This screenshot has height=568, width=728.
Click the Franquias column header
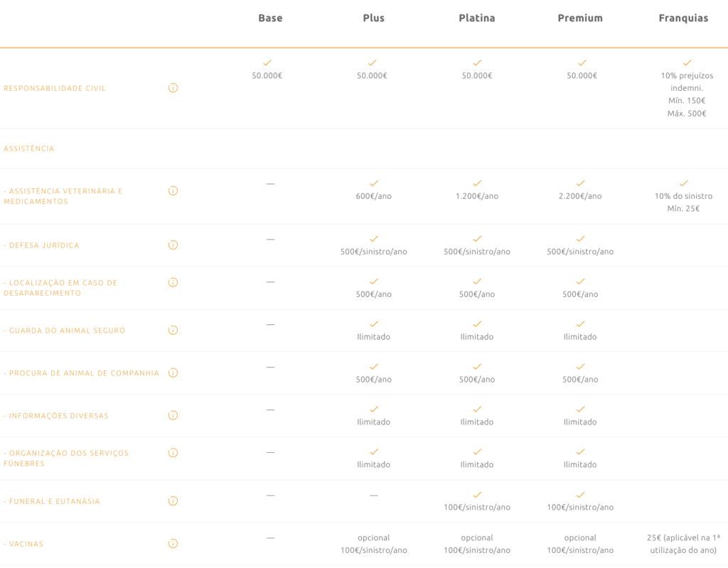click(683, 18)
